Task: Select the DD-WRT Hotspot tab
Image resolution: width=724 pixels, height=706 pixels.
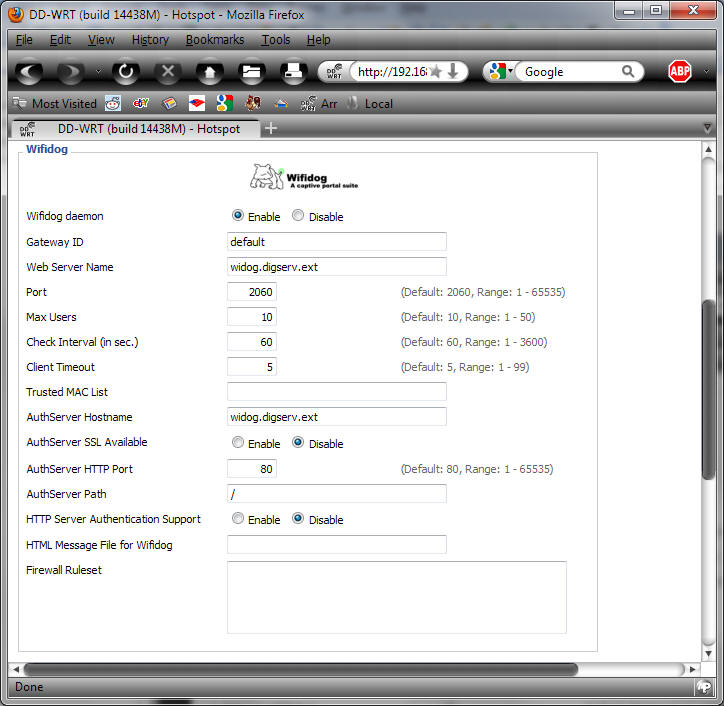Action: pyautogui.click(x=136, y=129)
